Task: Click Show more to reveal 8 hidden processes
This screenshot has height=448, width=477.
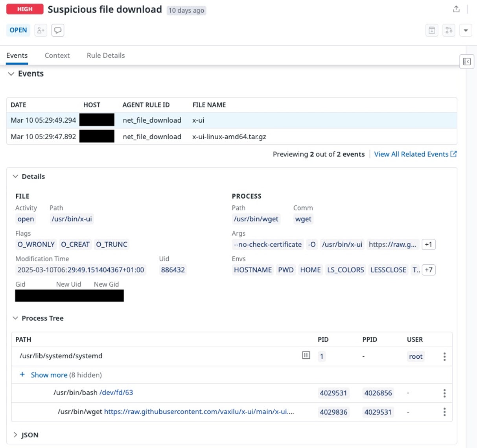Action: [x=49, y=375]
